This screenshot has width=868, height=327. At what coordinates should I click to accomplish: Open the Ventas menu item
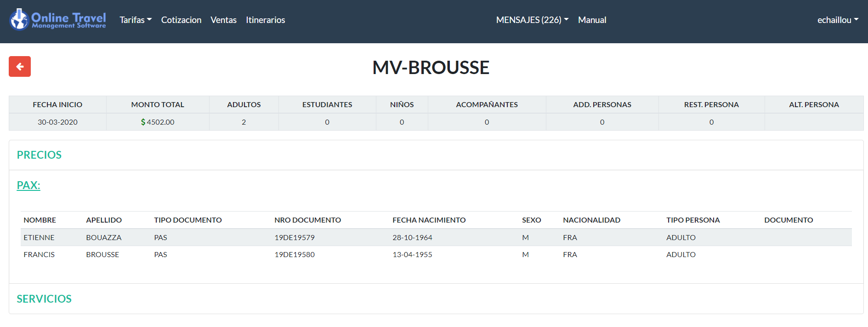pyautogui.click(x=223, y=20)
